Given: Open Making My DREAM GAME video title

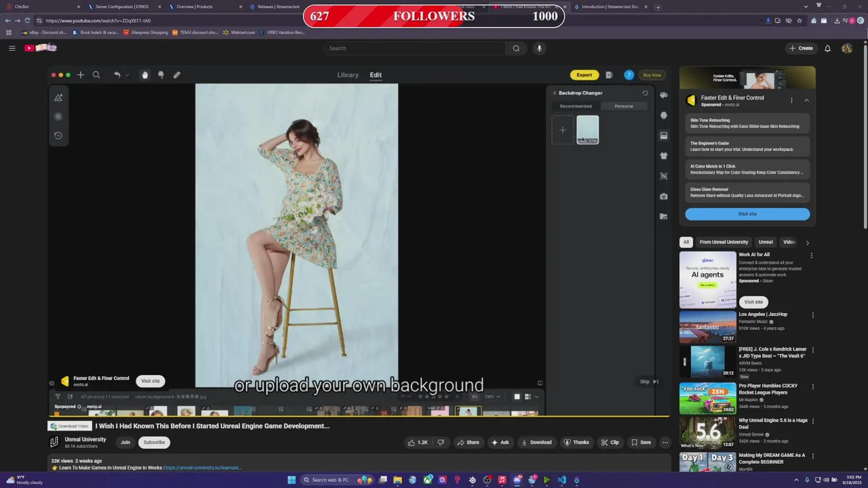Looking at the screenshot, I should click(772, 458).
